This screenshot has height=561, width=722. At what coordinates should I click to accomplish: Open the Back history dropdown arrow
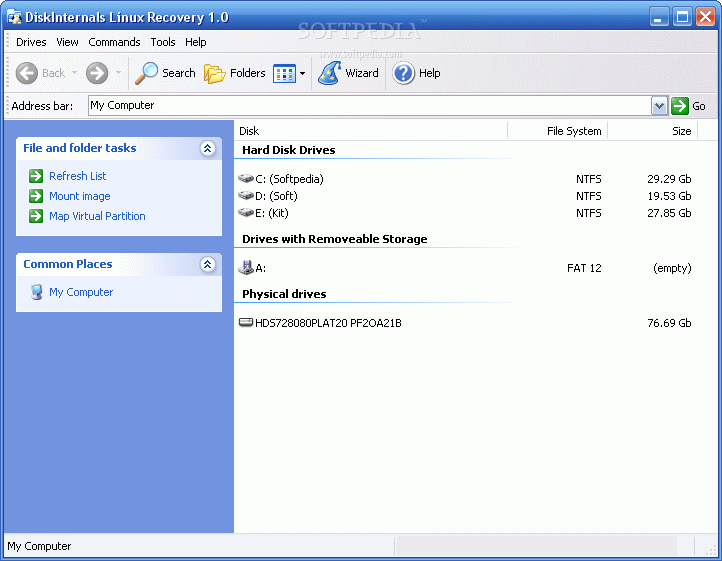tap(74, 73)
